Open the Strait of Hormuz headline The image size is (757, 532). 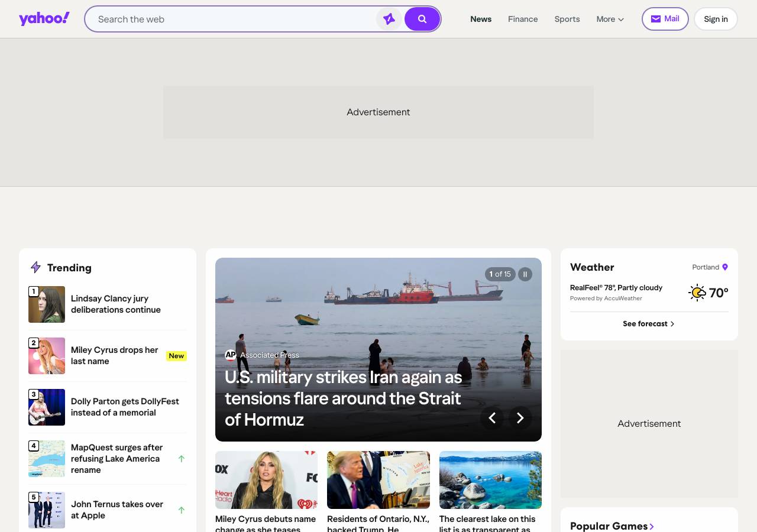[344, 398]
